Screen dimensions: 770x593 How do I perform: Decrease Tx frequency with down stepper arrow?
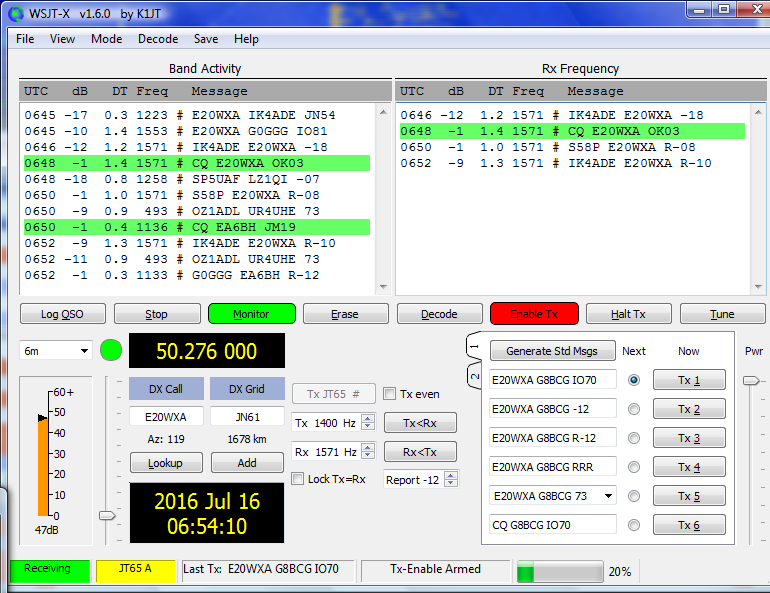coord(367,426)
